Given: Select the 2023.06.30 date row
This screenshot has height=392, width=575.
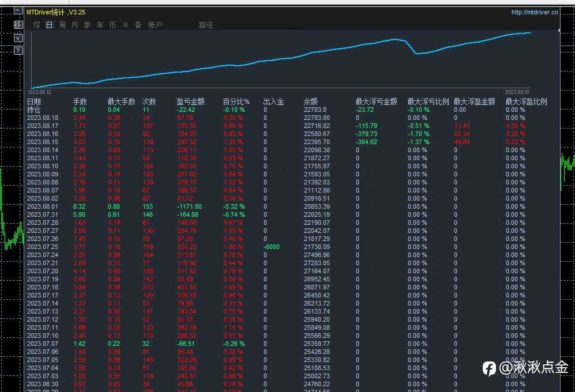Looking at the screenshot, I should pyautogui.click(x=43, y=384).
